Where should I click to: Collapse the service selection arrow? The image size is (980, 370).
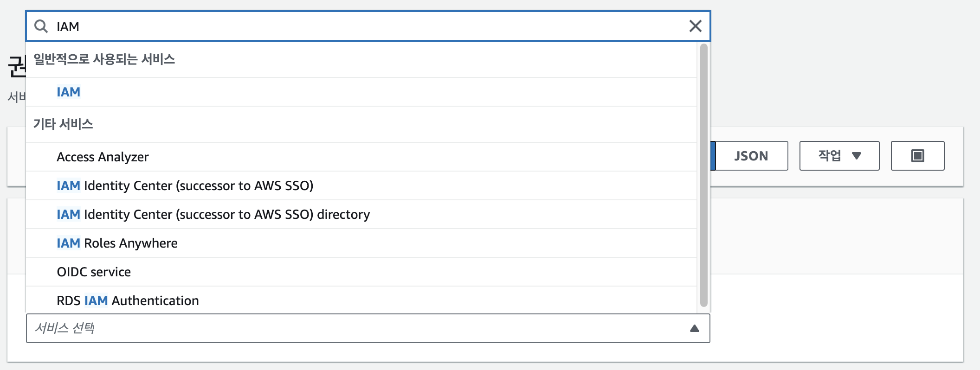[694, 328]
